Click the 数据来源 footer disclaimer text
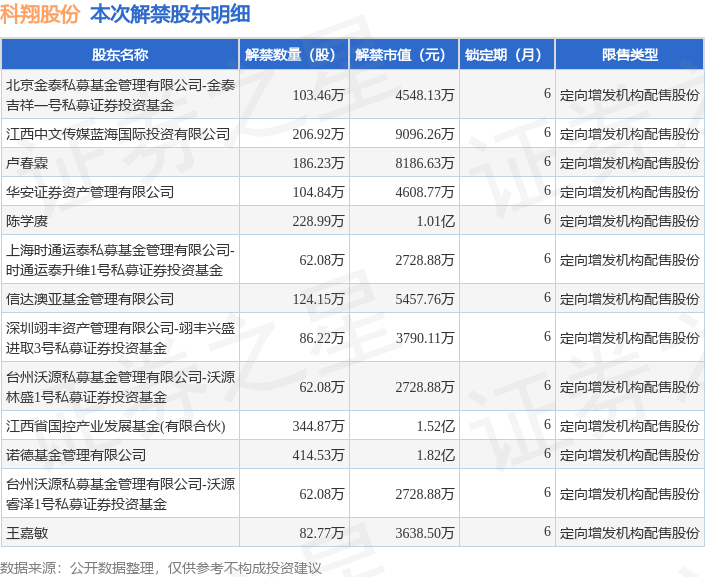This screenshot has height=577, width=705. coord(161,568)
